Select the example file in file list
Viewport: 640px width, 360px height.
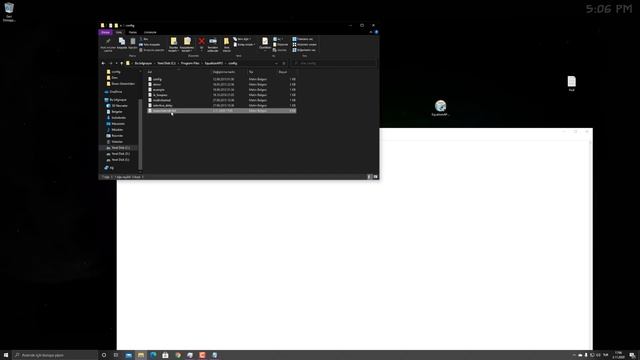[222, 89]
